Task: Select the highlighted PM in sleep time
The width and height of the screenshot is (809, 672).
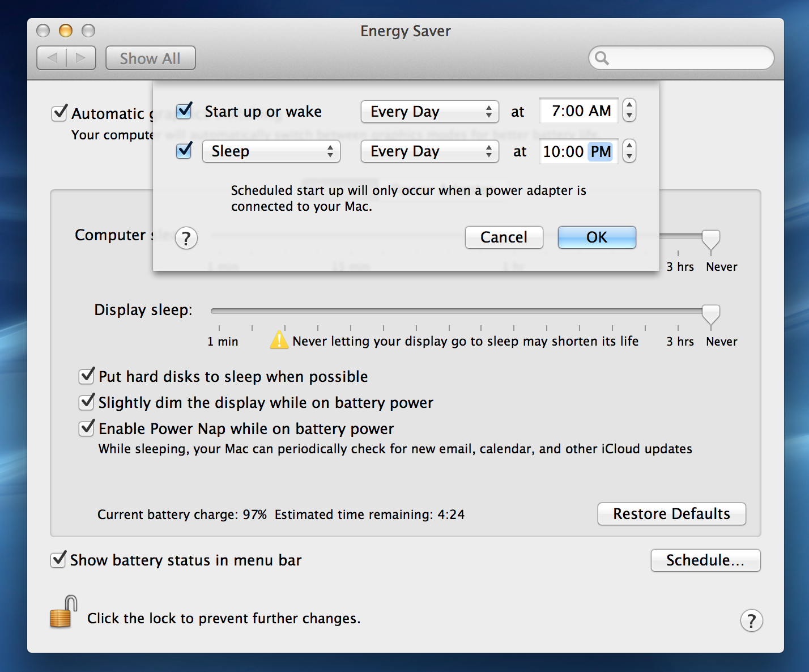Action: pyautogui.click(x=601, y=152)
